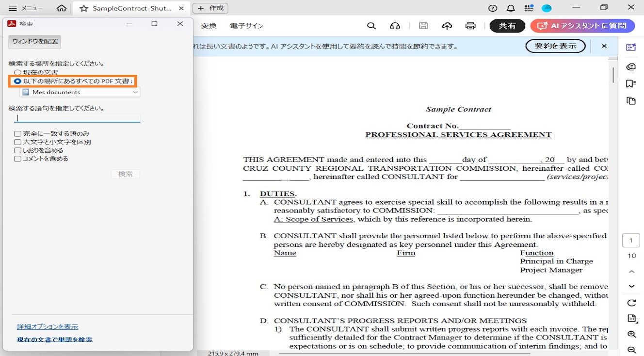Viewport: 644px width, 356px height.
Task: Open the AI assistant panel icon in sidebar
Action: (x=631, y=47)
